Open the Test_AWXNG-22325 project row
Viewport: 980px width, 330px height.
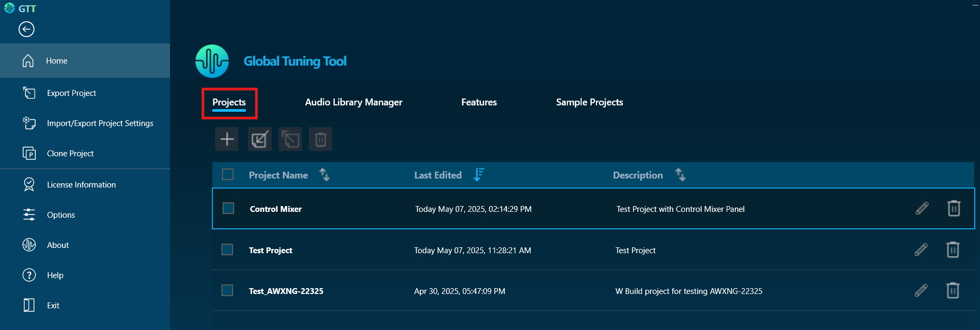click(x=286, y=291)
